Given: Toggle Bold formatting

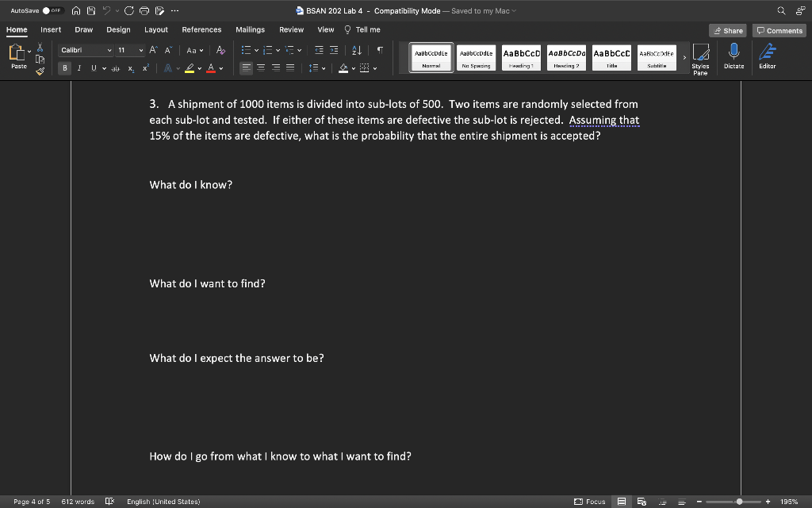Looking at the screenshot, I should 65,68.
